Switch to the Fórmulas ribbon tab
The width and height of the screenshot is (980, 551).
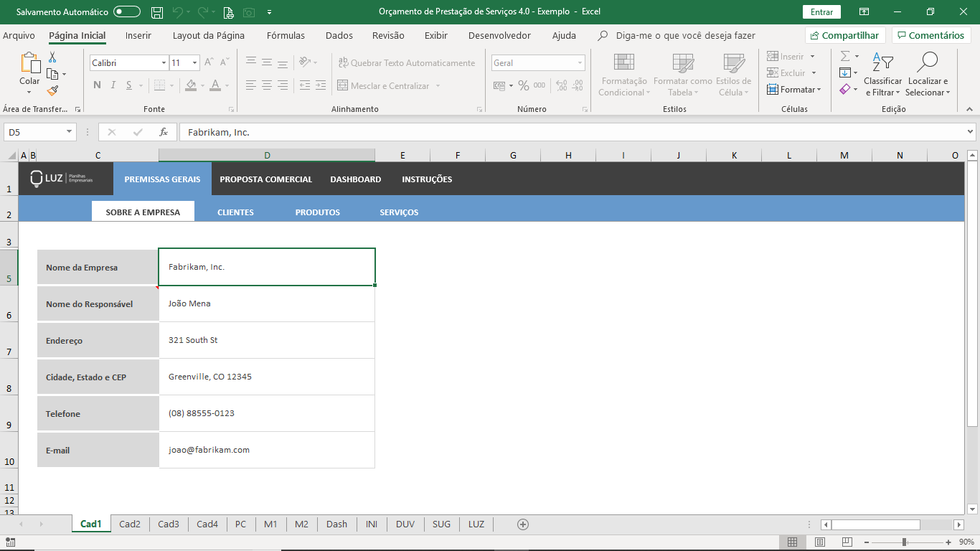click(x=286, y=35)
